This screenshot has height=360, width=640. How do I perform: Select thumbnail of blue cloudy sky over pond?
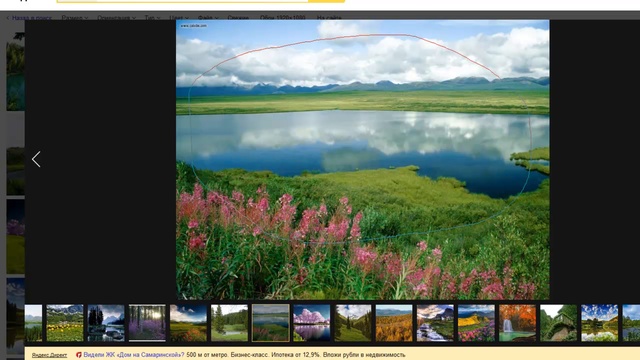[x=600, y=323]
